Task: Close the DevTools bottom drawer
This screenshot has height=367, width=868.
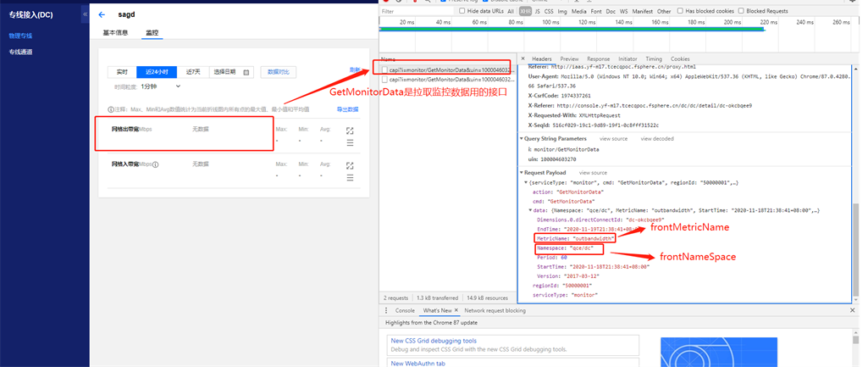Action: (x=853, y=310)
